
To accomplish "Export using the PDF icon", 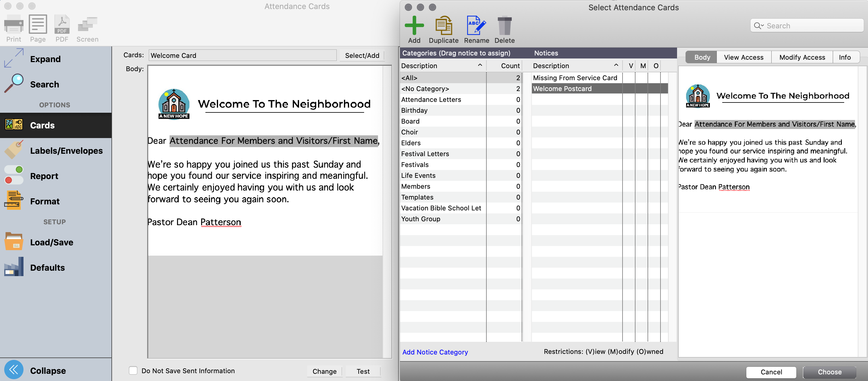I will 62,25.
